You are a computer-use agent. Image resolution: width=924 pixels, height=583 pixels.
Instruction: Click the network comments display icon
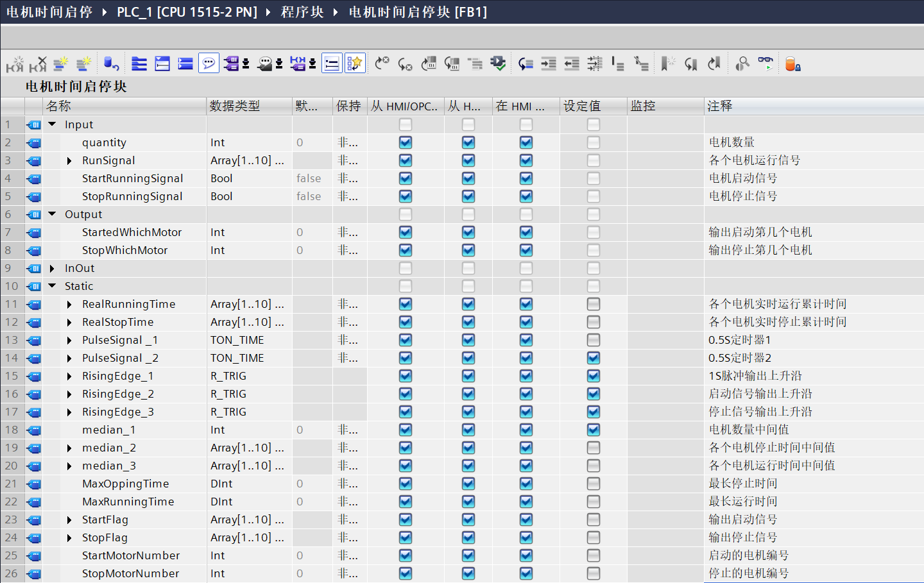265,64
